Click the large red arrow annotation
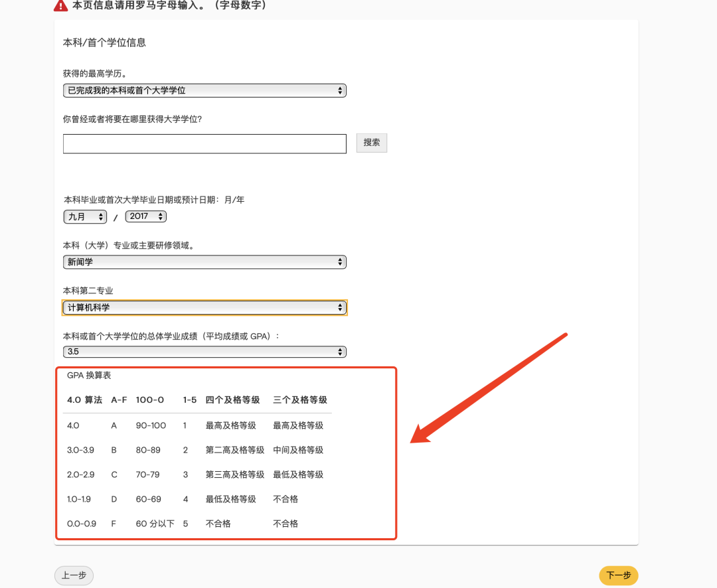This screenshot has height=588, width=717. pyautogui.click(x=488, y=388)
